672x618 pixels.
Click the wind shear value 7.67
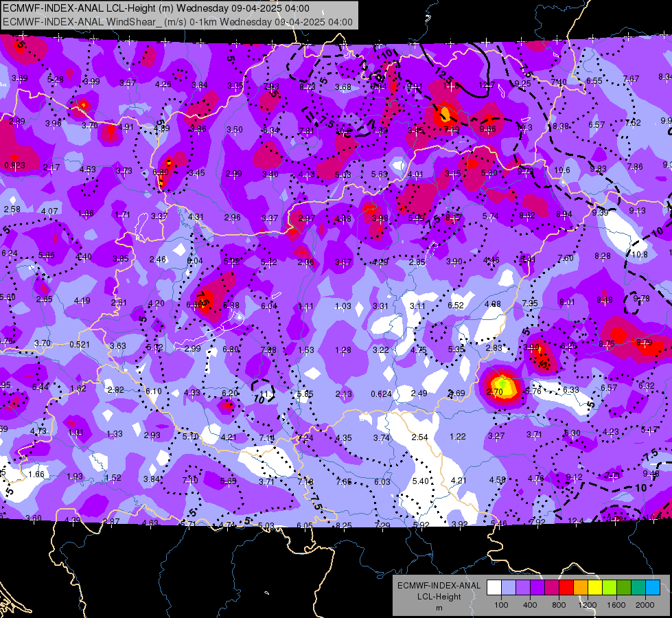pos(631,78)
